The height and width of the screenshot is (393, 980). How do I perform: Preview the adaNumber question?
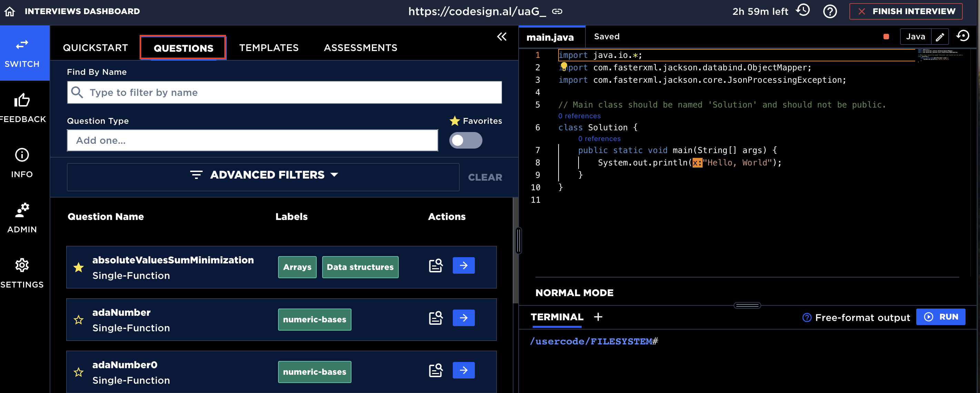(436, 318)
